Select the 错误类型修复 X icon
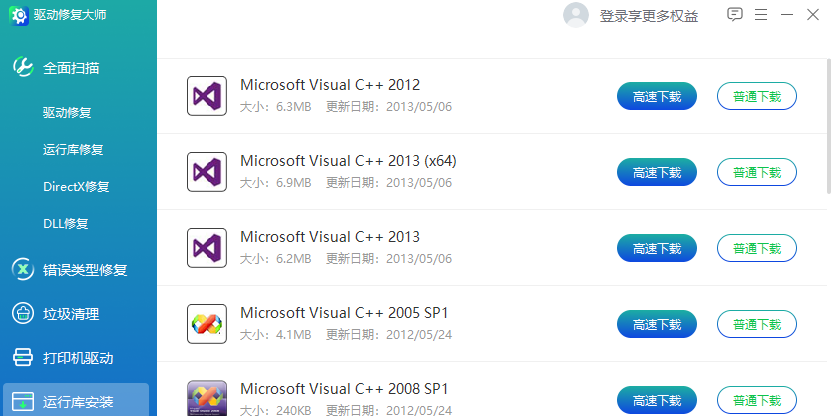The image size is (832, 416). pos(23,270)
